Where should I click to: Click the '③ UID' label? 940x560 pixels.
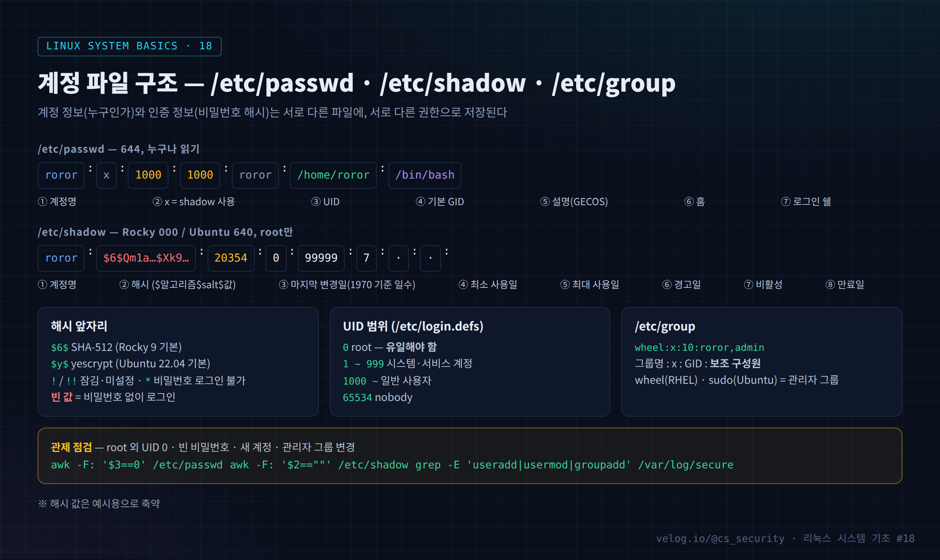click(x=325, y=202)
